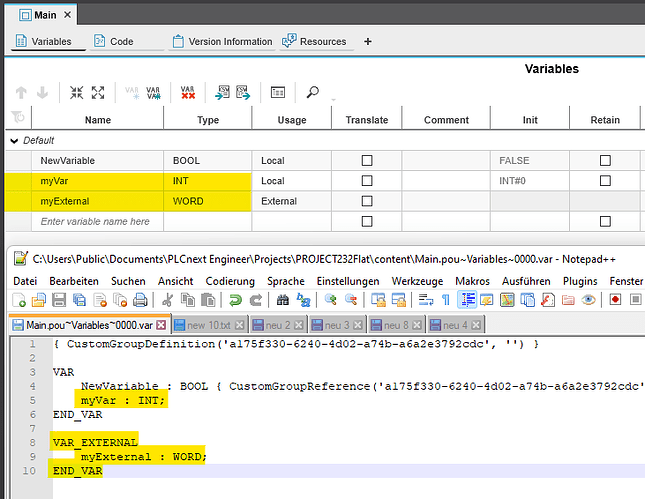Click the INT#0 Init cell

pos(530,181)
